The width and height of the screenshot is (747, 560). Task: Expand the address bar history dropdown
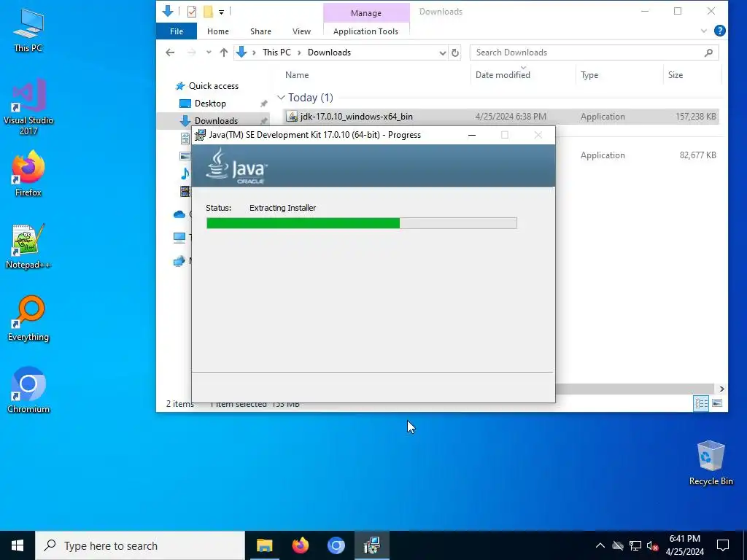point(443,52)
